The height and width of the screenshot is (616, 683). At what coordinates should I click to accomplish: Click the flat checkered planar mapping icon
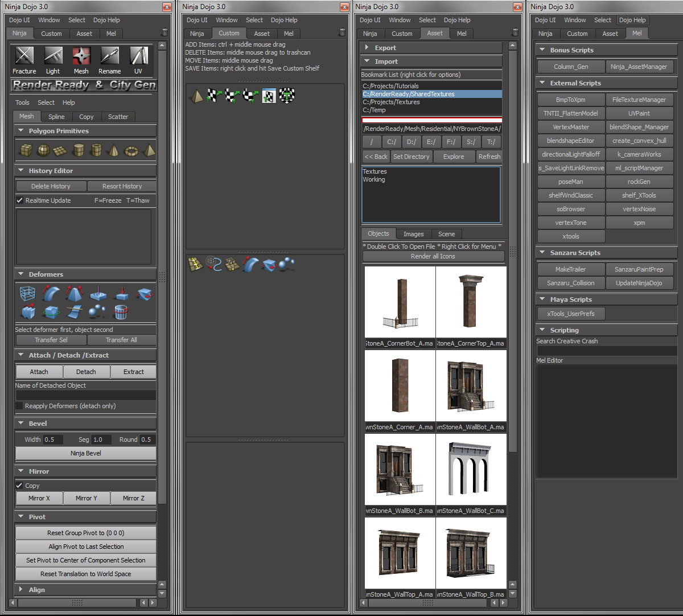[215, 96]
